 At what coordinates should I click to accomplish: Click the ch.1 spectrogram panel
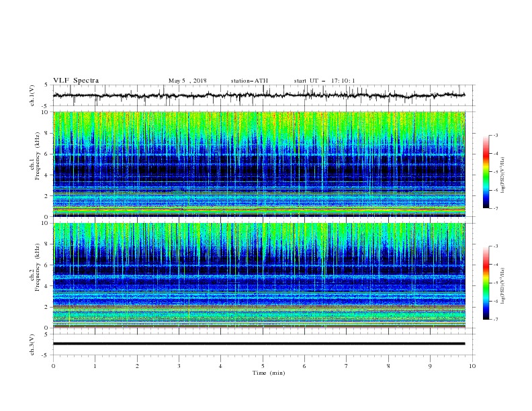coord(259,164)
